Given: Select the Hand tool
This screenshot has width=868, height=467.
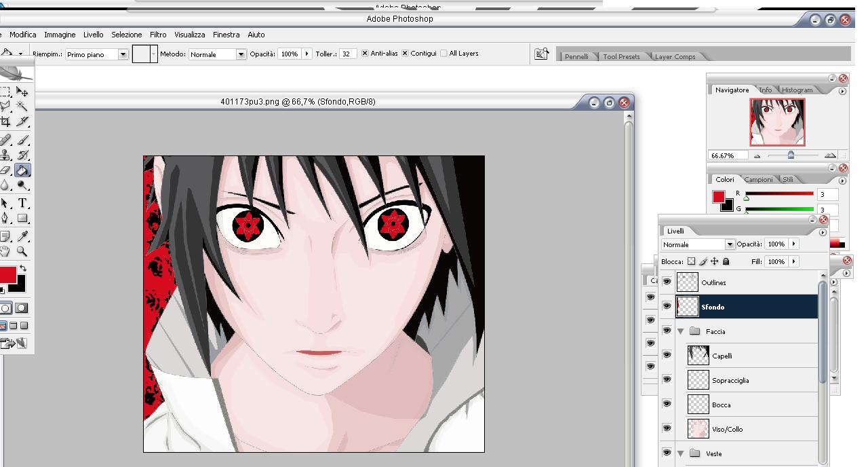Looking at the screenshot, I should coord(5,251).
